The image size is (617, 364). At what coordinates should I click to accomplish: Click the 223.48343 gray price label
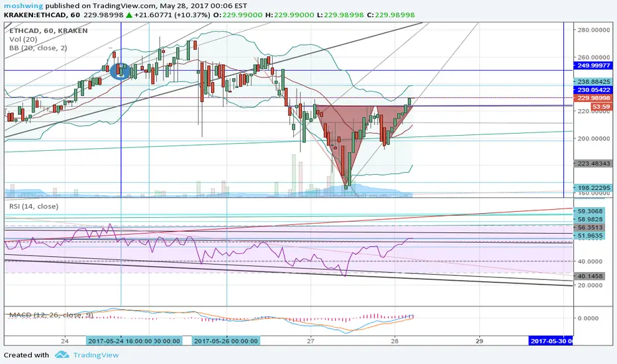[x=593, y=163]
